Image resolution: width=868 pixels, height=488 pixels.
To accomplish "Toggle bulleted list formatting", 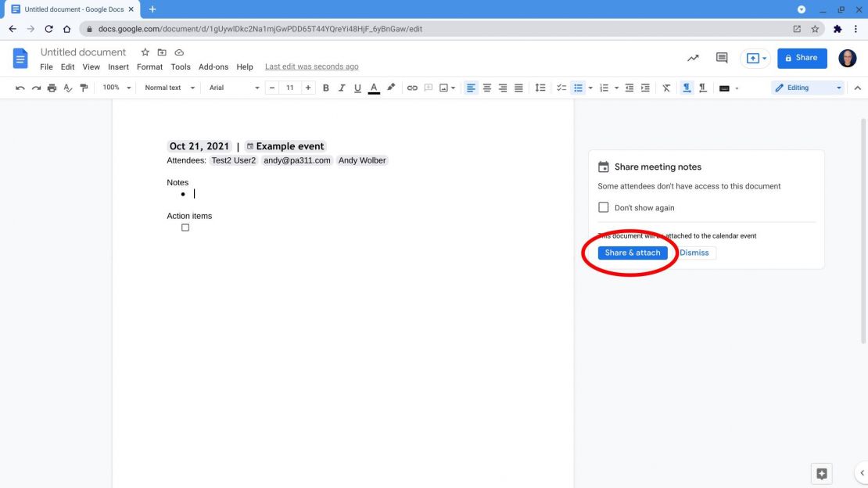I will (x=579, y=88).
